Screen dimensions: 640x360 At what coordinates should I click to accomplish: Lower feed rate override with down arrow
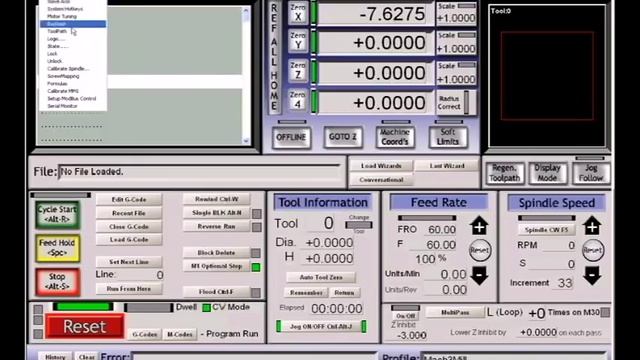479,276
